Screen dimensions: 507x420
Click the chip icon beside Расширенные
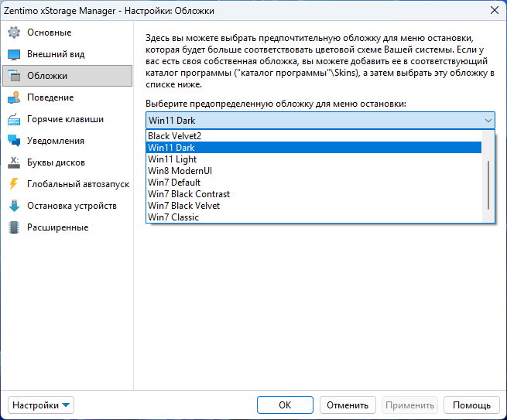(13, 227)
